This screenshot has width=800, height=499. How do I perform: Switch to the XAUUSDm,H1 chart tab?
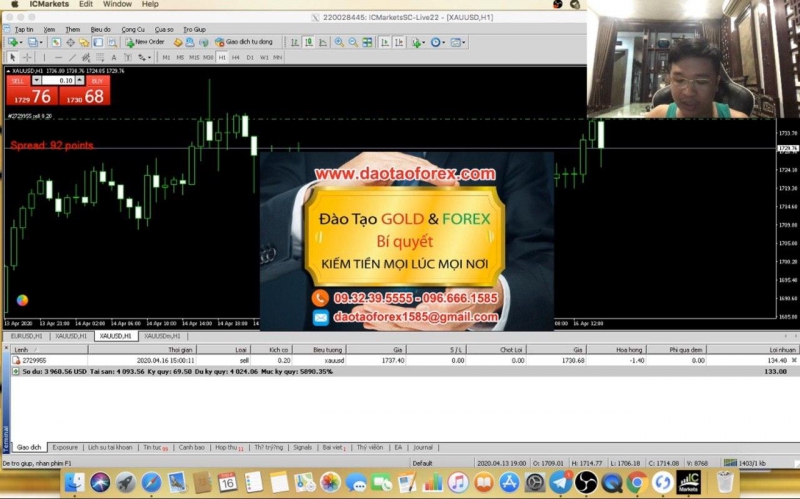[162, 336]
